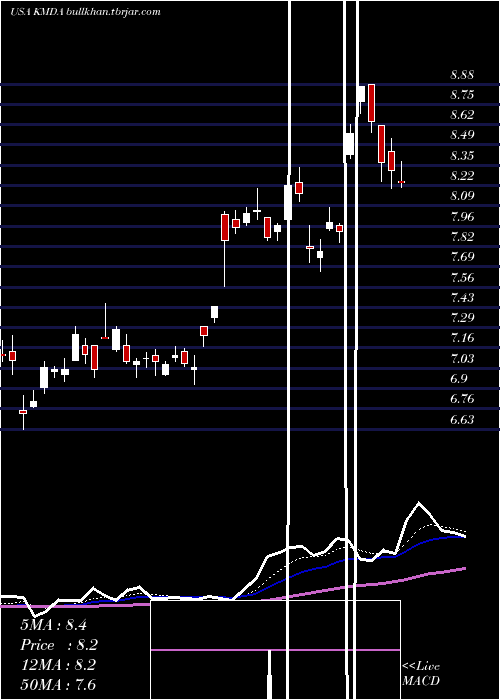Click the lowest candlestick near 6.76

click(x=23, y=412)
